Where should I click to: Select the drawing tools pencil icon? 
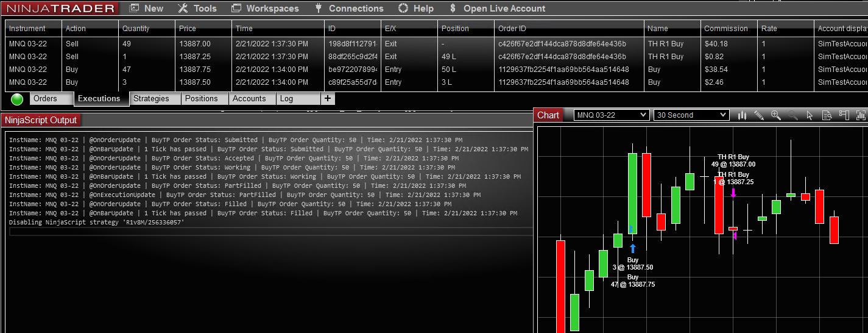(x=759, y=115)
